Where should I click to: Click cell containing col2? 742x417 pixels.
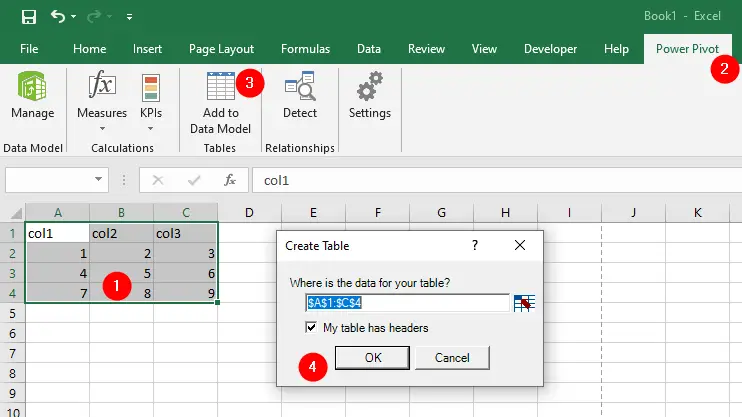(122, 233)
